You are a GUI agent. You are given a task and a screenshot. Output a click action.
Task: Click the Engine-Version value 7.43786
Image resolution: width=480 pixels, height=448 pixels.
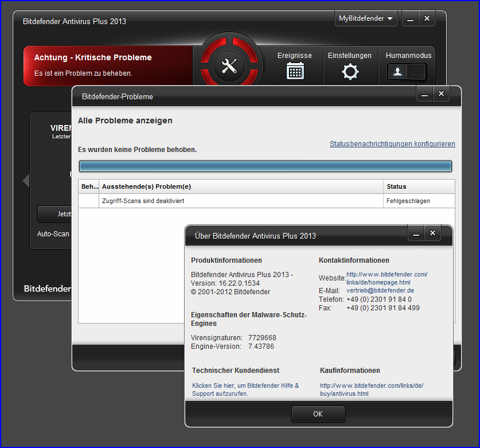click(261, 346)
